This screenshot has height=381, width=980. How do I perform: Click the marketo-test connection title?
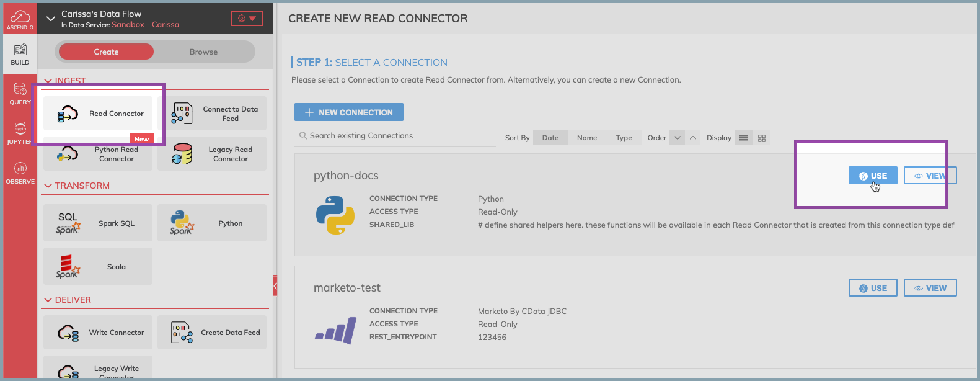pyautogui.click(x=347, y=288)
